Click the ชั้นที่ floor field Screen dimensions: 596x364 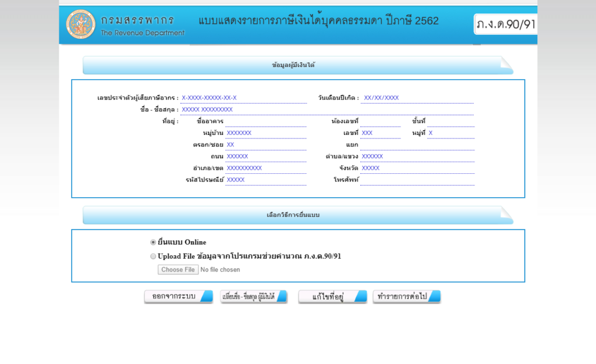click(x=451, y=122)
